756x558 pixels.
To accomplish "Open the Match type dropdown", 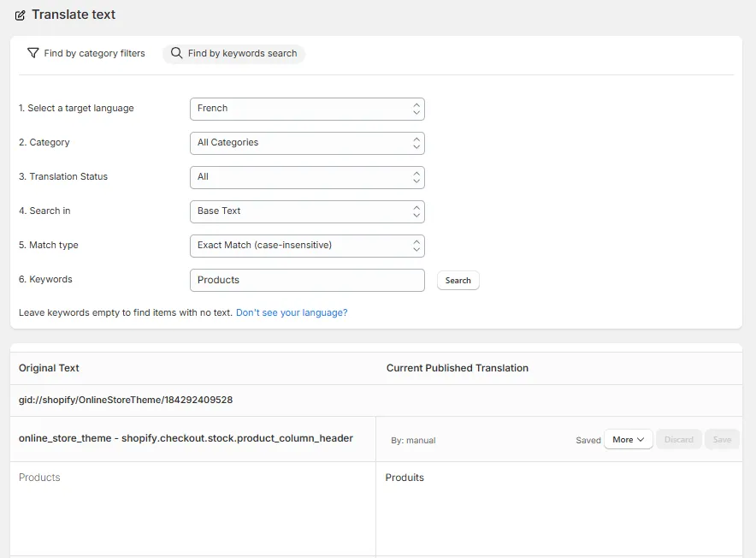I will (x=307, y=246).
